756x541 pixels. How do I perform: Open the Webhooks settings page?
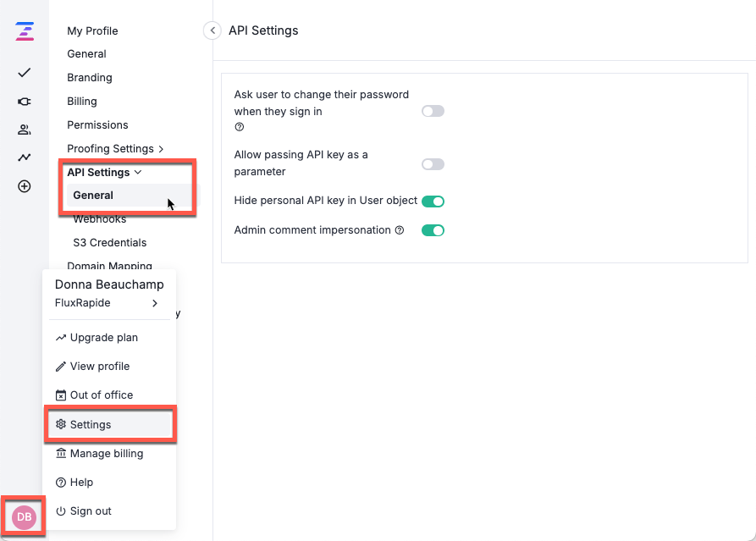pos(99,218)
